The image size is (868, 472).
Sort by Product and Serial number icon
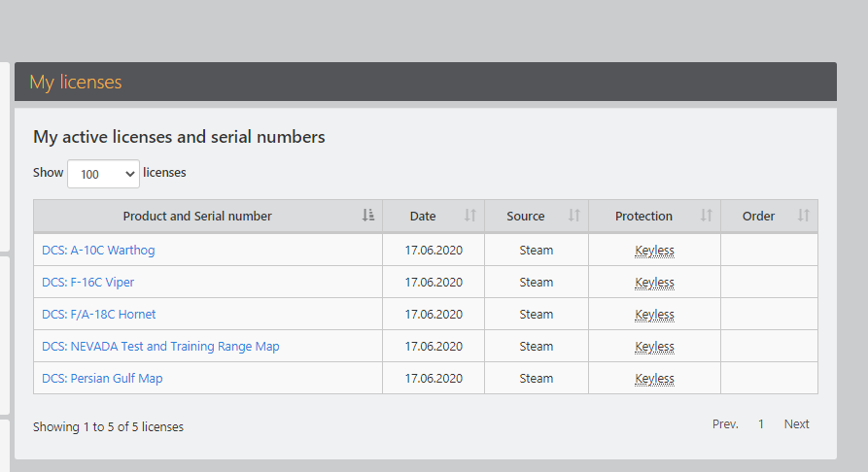tap(368, 216)
